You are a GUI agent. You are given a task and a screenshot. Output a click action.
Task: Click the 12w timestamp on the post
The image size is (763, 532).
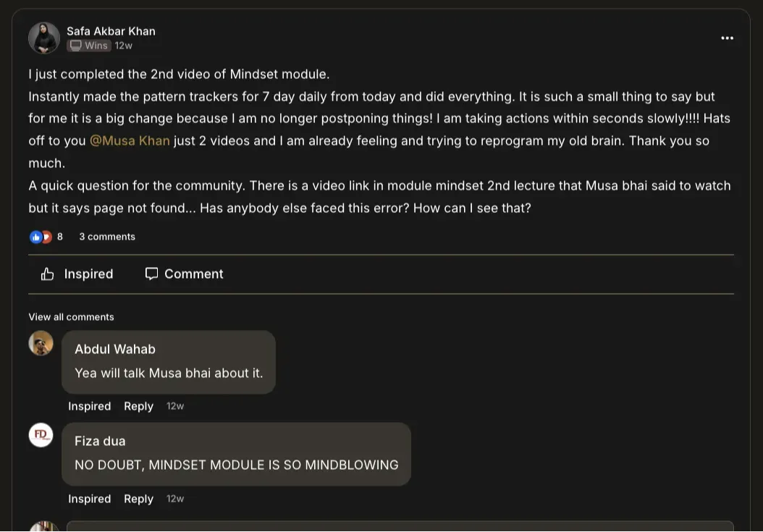[124, 46]
